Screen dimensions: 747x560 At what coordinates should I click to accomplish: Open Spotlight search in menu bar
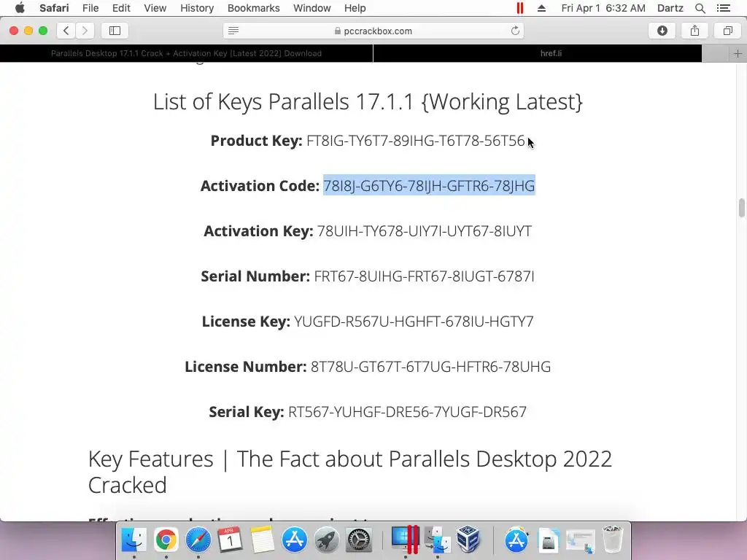pos(700,8)
